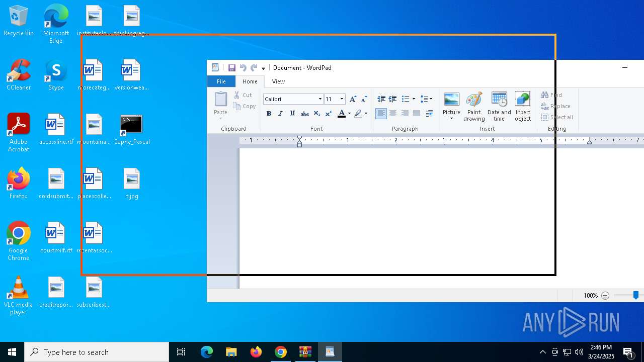This screenshot has width=644, height=362.
Task: Click the zoom slider handle
Action: [x=636, y=296]
